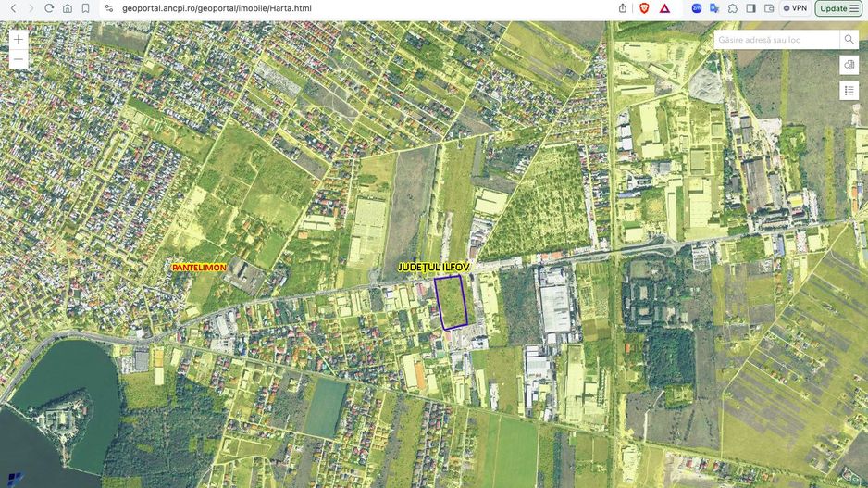Click the PANTELIMON map label
This screenshot has width=868, height=488.
click(x=199, y=268)
